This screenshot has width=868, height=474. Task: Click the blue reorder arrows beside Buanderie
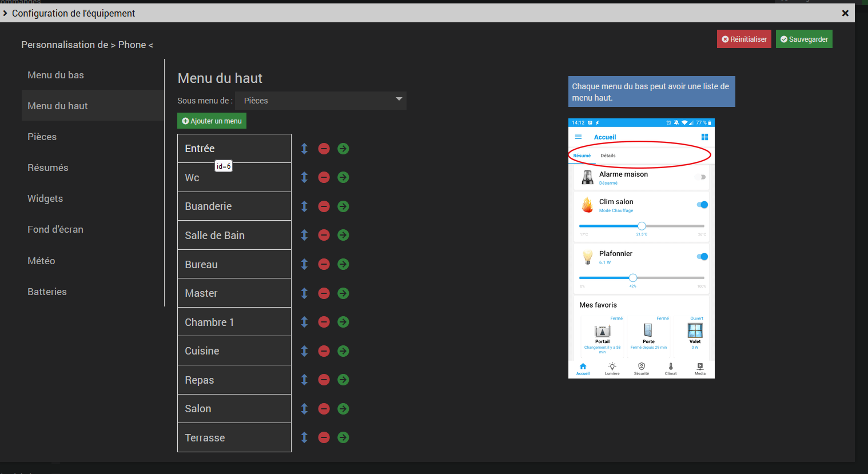click(304, 206)
